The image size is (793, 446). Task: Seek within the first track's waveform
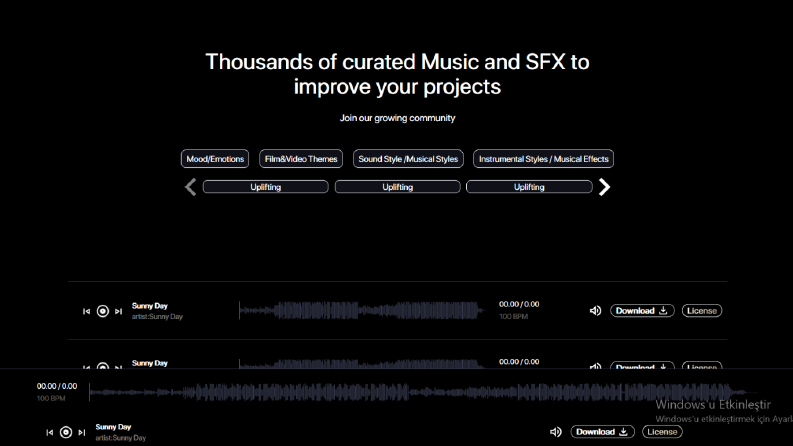(x=361, y=310)
